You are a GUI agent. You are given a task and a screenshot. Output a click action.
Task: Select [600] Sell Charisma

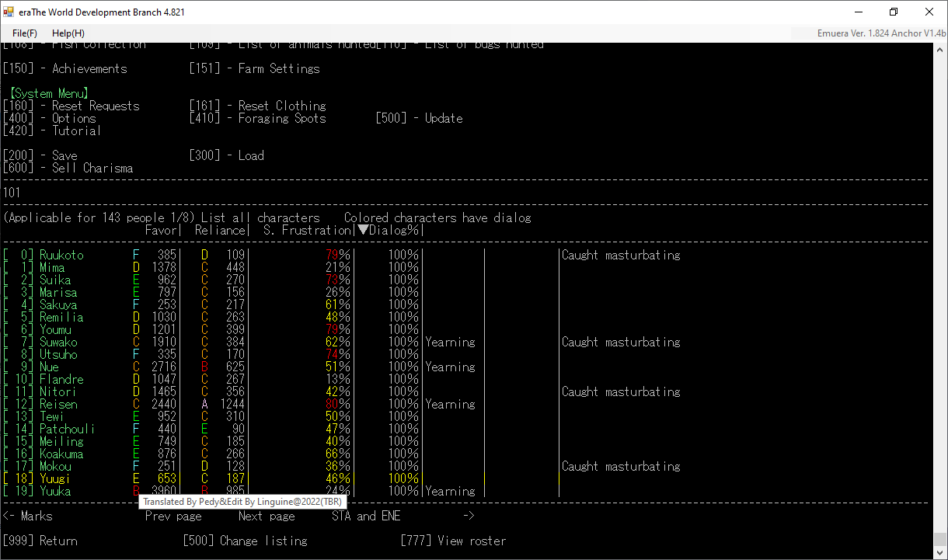[68, 169]
